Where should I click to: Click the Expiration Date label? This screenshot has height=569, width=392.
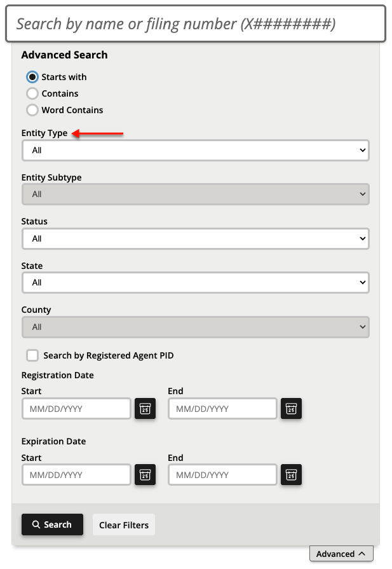click(53, 441)
